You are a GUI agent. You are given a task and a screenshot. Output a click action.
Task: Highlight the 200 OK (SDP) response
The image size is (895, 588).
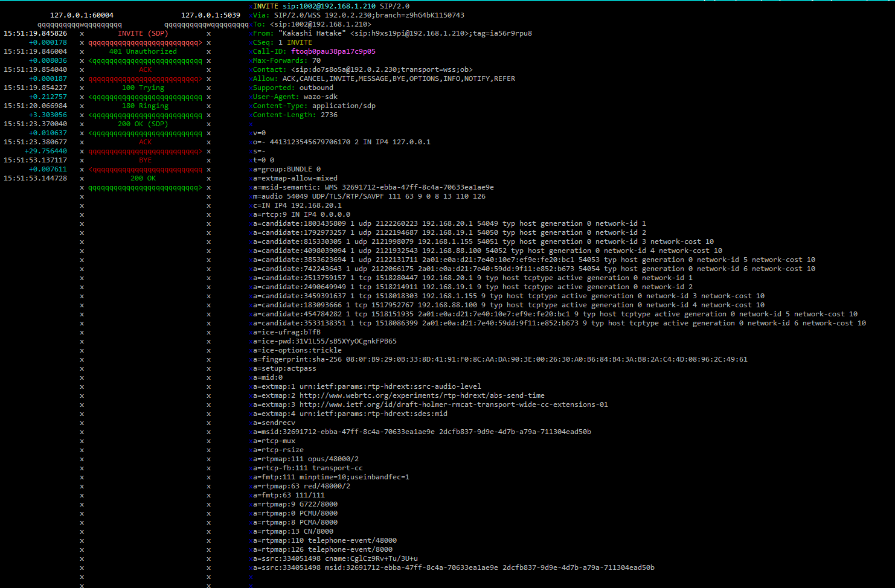[143, 124]
